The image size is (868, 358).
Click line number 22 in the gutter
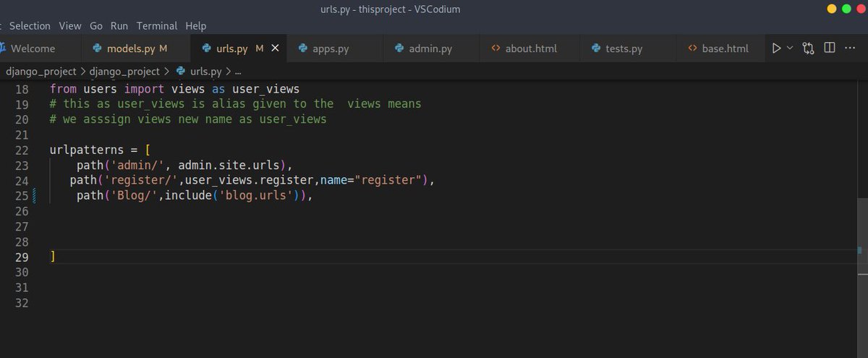click(21, 150)
